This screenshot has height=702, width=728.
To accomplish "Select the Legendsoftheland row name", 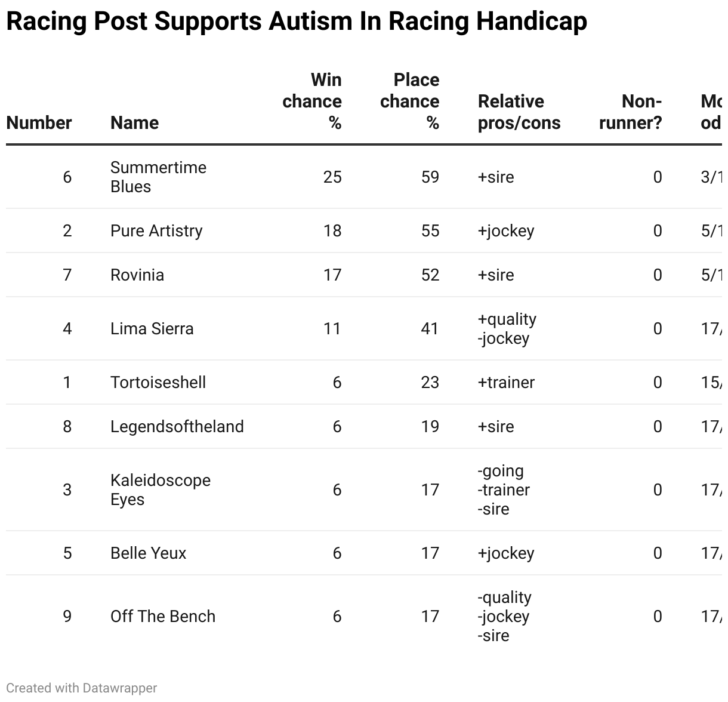I will (177, 426).
